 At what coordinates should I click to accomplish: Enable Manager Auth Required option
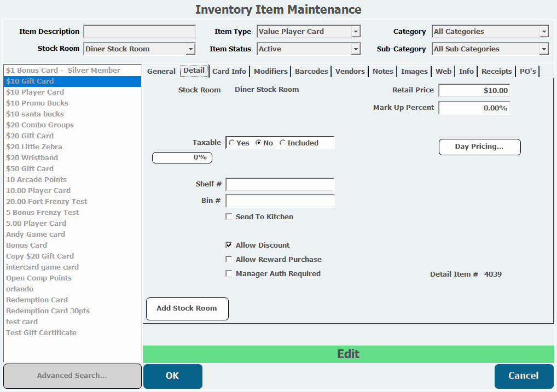pos(229,274)
